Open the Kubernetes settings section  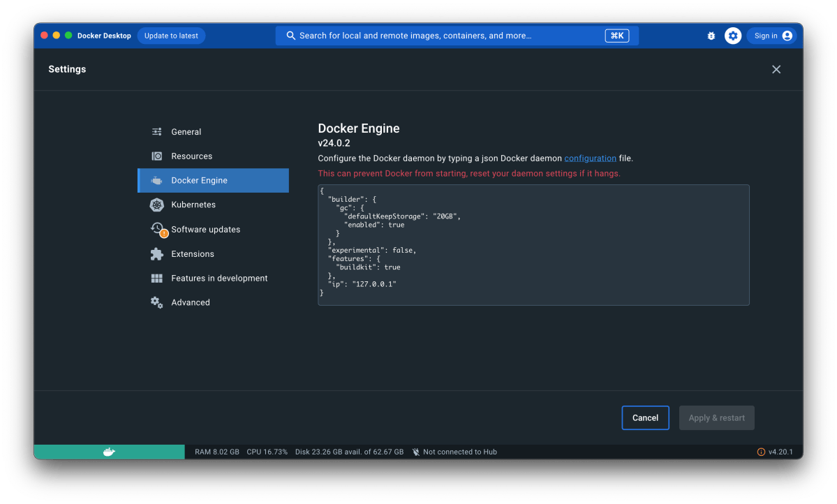point(213,205)
